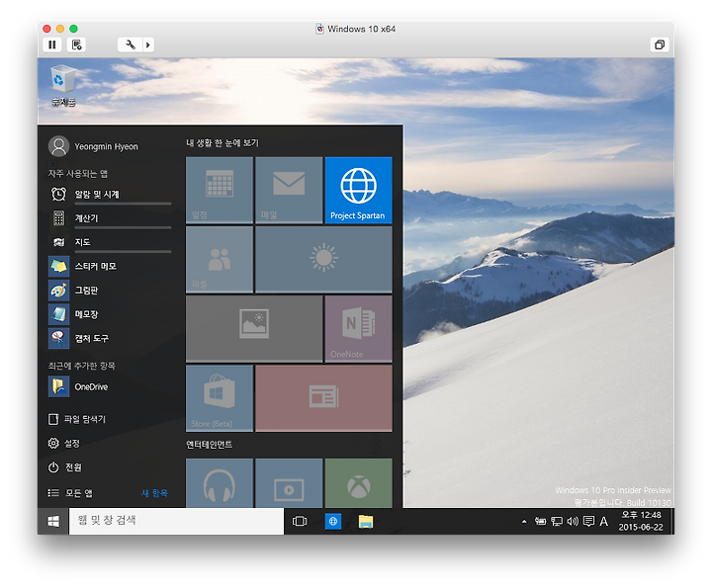Open action center notifications icon
The image size is (712, 588).
(x=588, y=522)
